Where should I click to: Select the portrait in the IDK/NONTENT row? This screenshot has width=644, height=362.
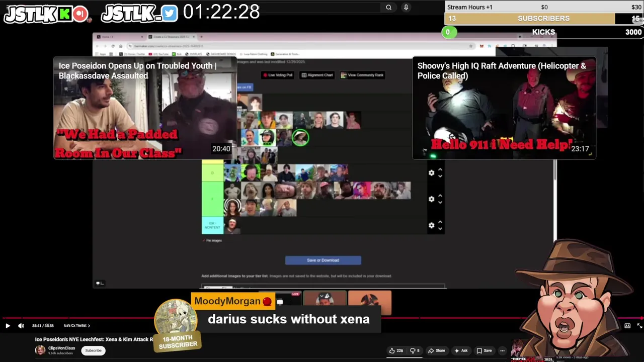coord(232,225)
